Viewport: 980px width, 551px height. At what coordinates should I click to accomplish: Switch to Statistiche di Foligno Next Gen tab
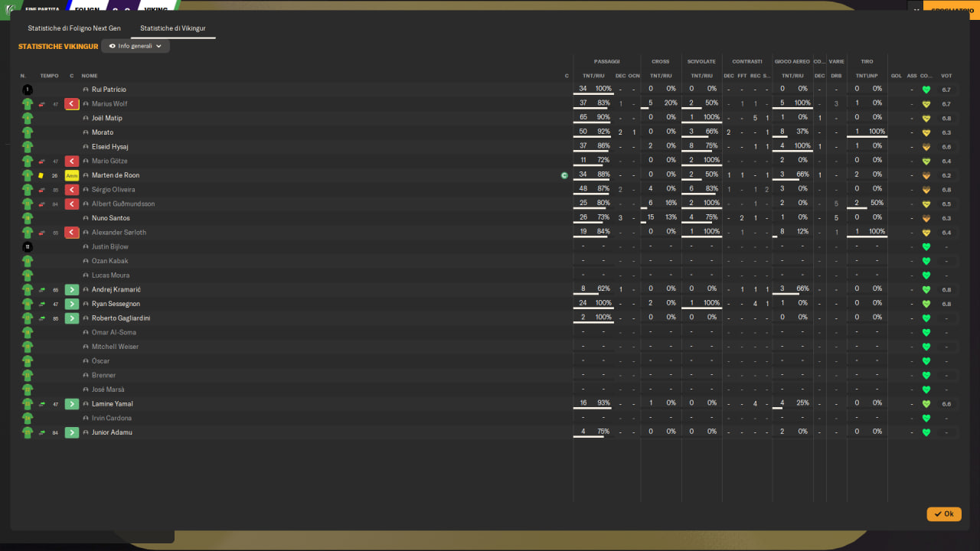click(x=74, y=28)
